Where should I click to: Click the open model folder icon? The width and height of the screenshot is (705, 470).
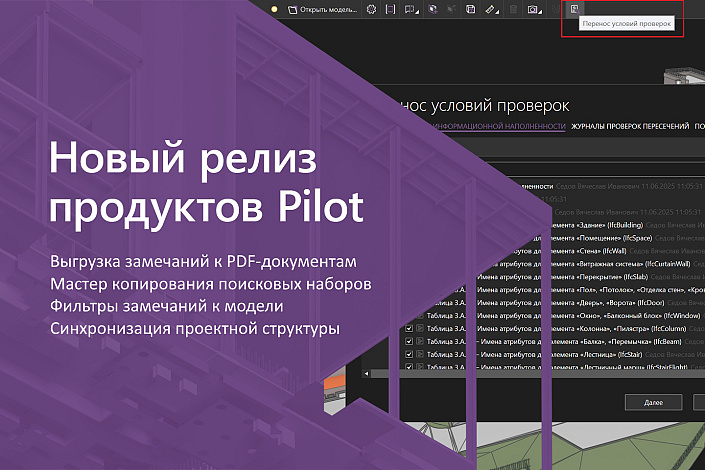pos(292,10)
